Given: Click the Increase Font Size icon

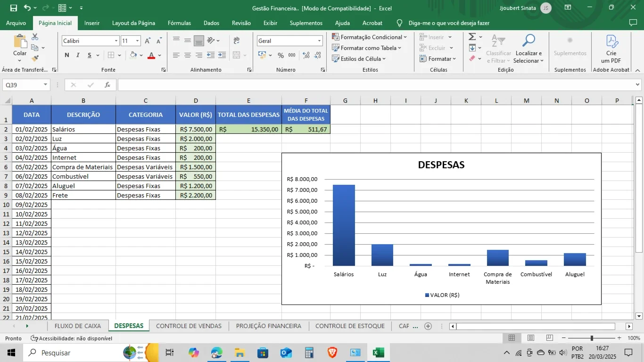Looking at the screenshot, I should point(148,41).
